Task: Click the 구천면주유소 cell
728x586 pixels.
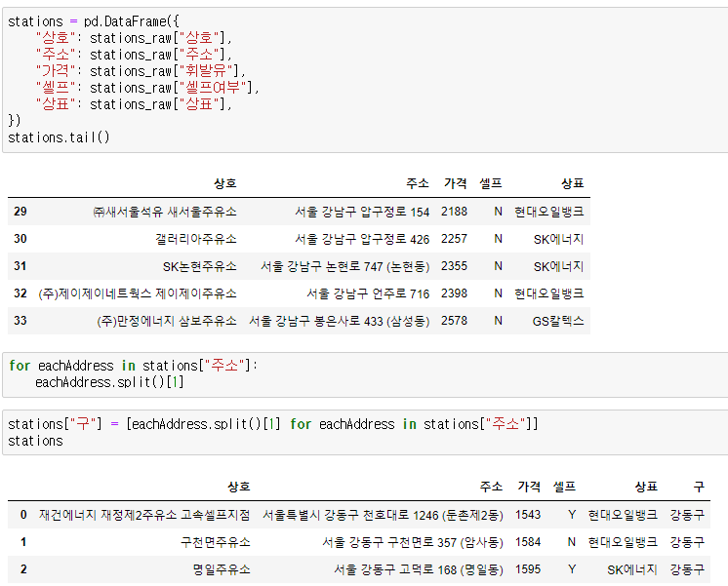Action: 216,542
